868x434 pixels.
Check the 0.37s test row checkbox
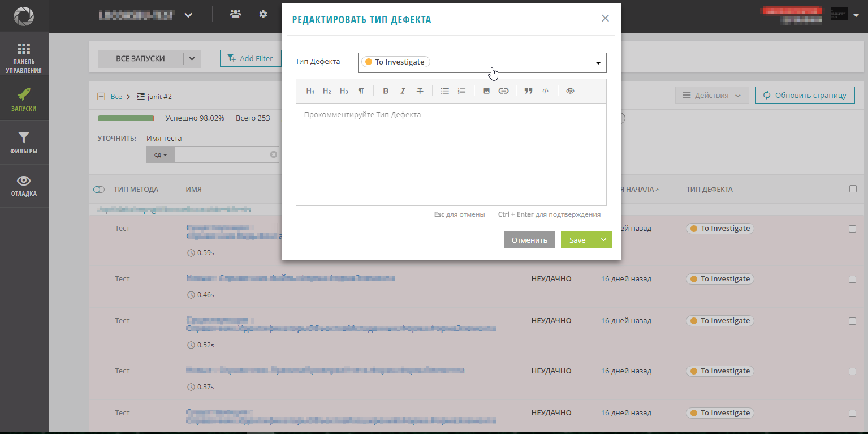click(x=853, y=372)
